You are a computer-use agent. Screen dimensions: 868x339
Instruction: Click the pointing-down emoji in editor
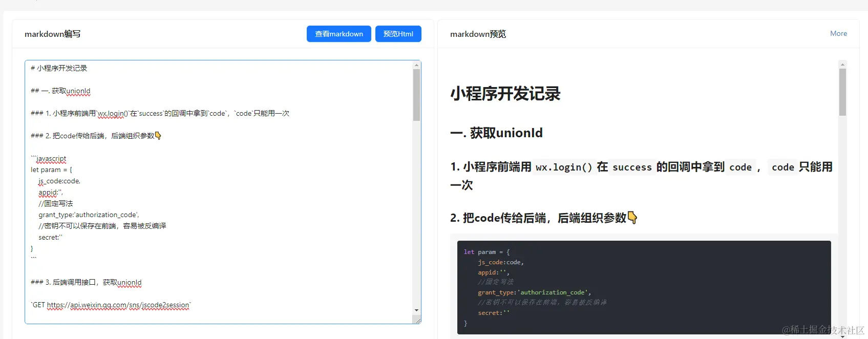pos(158,136)
